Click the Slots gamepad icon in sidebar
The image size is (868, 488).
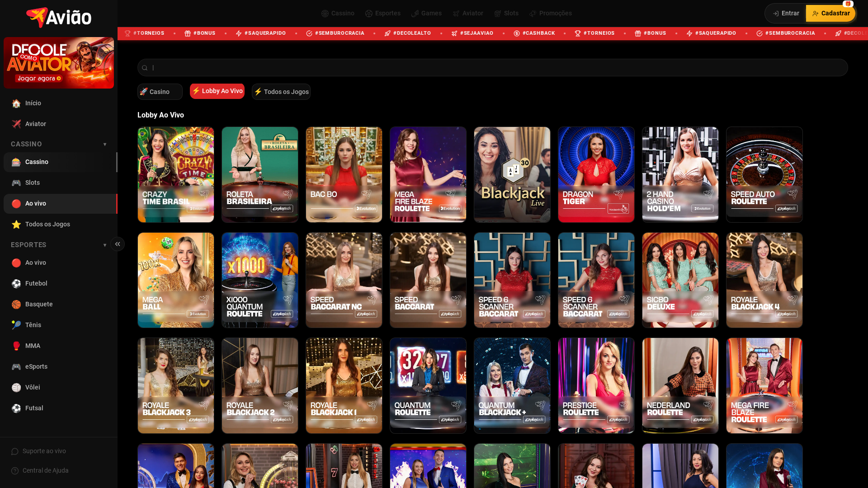pos(16,183)
